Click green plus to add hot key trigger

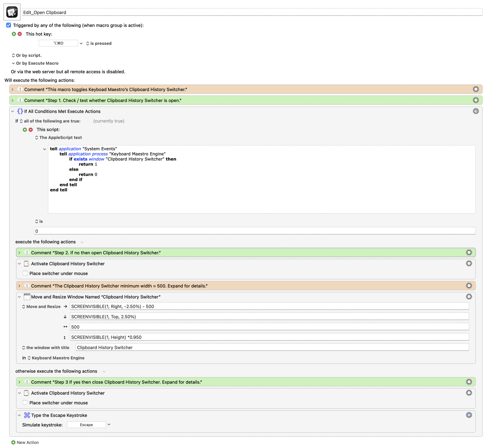pos(14,34)
